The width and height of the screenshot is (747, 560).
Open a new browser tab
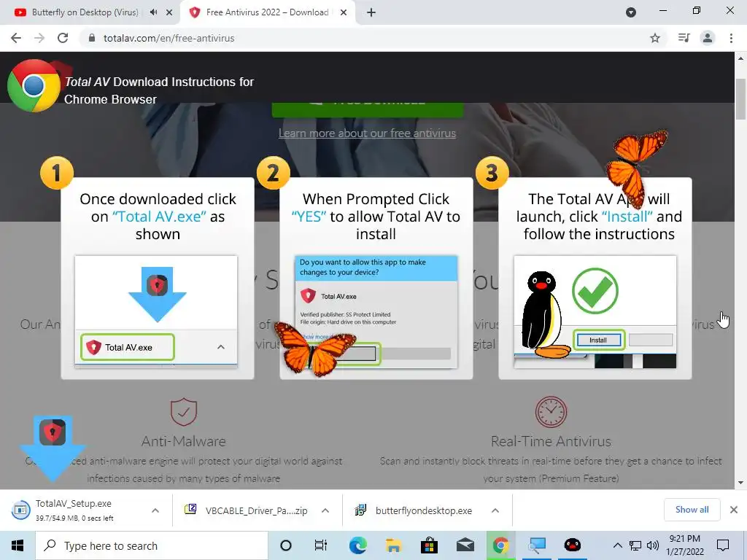pos(371,12)
